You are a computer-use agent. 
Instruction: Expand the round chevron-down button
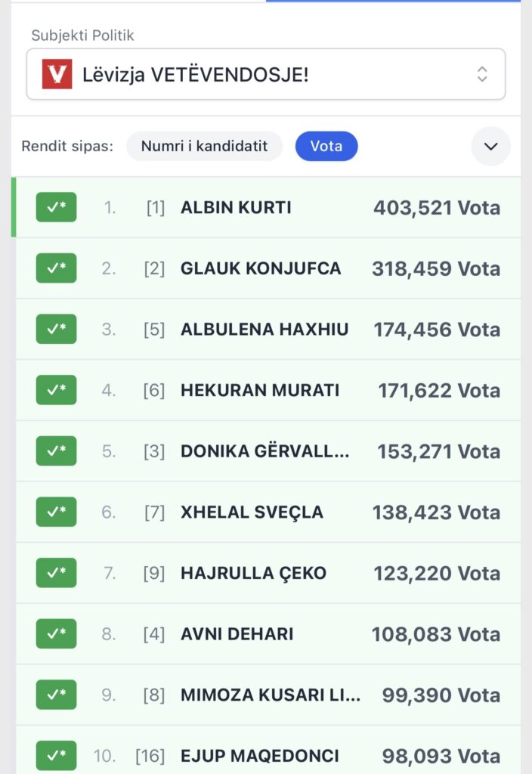(490, 146)
